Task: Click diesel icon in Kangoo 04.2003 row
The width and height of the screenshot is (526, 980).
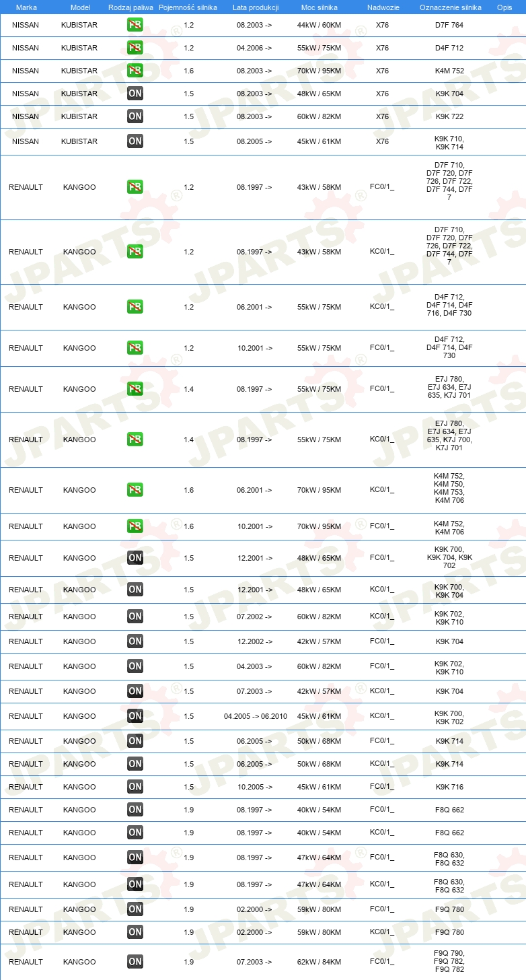Action: [x=135, y=666]
